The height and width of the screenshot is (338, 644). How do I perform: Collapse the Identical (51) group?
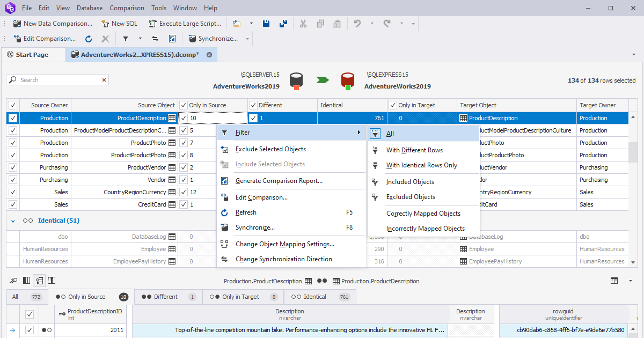pos(13,221)
